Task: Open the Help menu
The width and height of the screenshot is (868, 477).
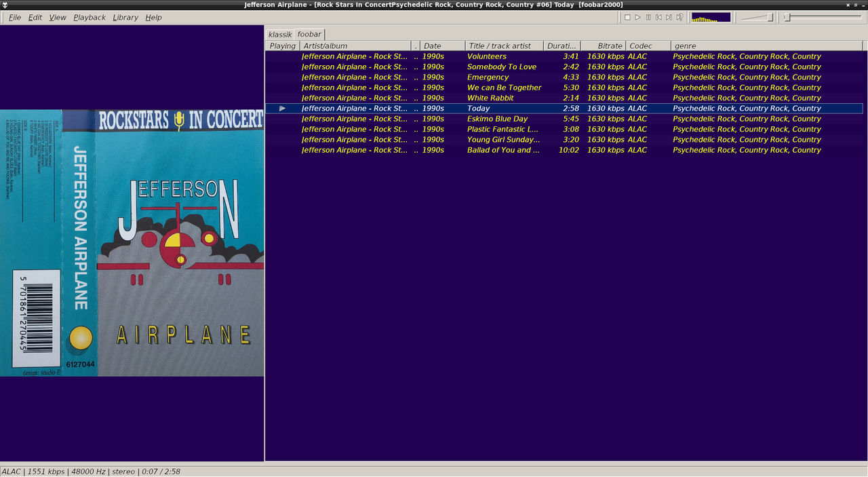Action: coord(154,17)
